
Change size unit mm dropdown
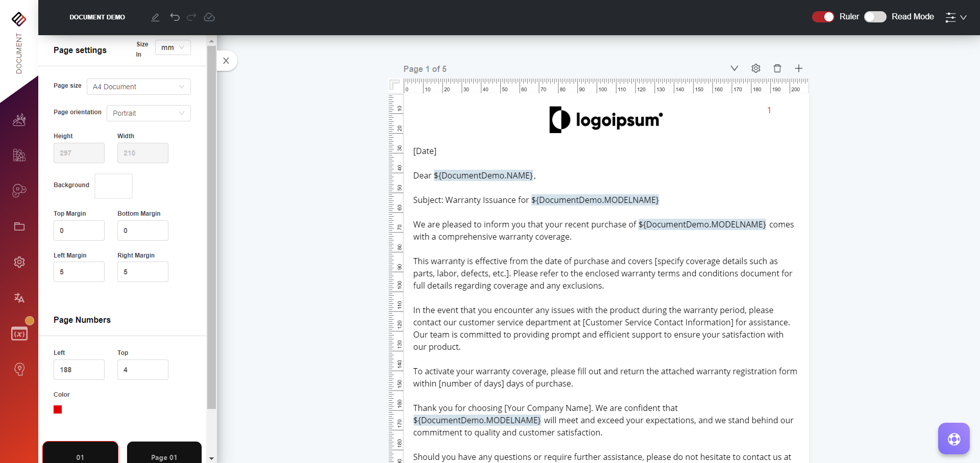173,47
